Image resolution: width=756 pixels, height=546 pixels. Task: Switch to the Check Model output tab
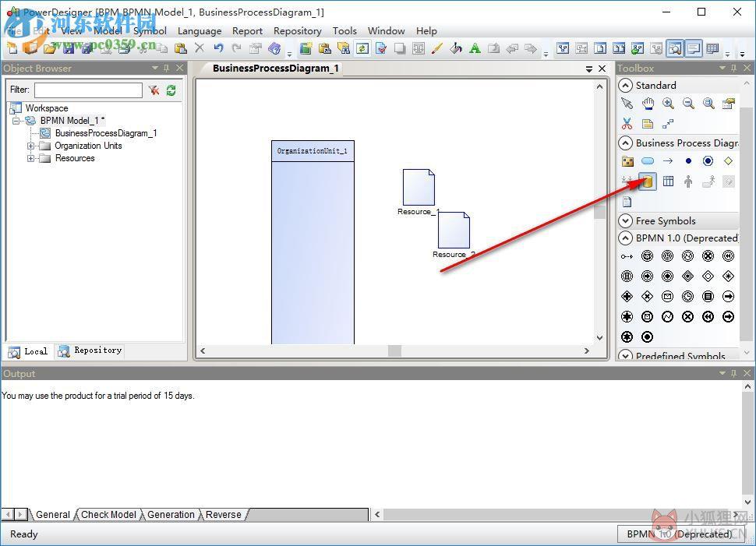(x=108, y=515)
